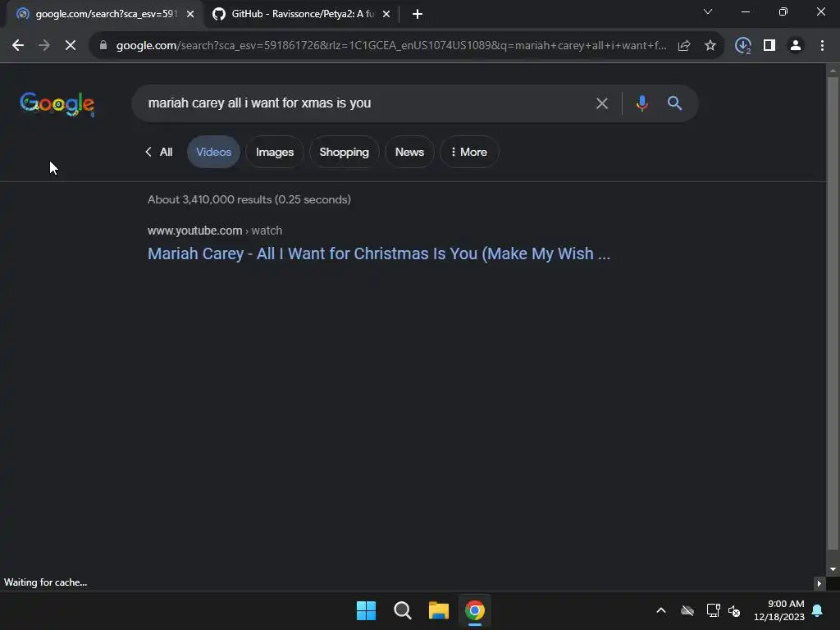
Task: Show hidden system tray icons
Action: [661, 610]
